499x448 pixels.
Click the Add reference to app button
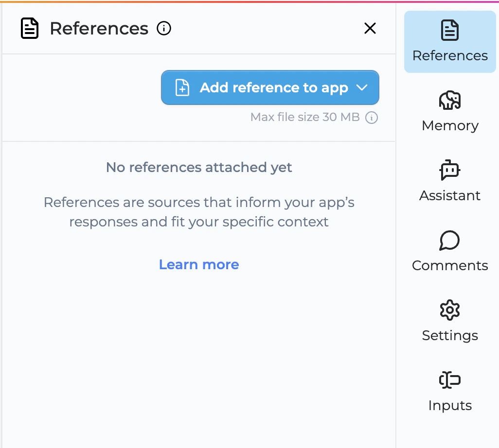point(270,87)
